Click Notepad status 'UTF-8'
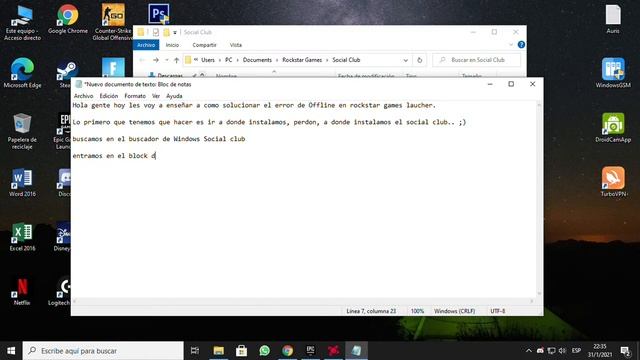This screenshot has height=360, width=640. 498,311
